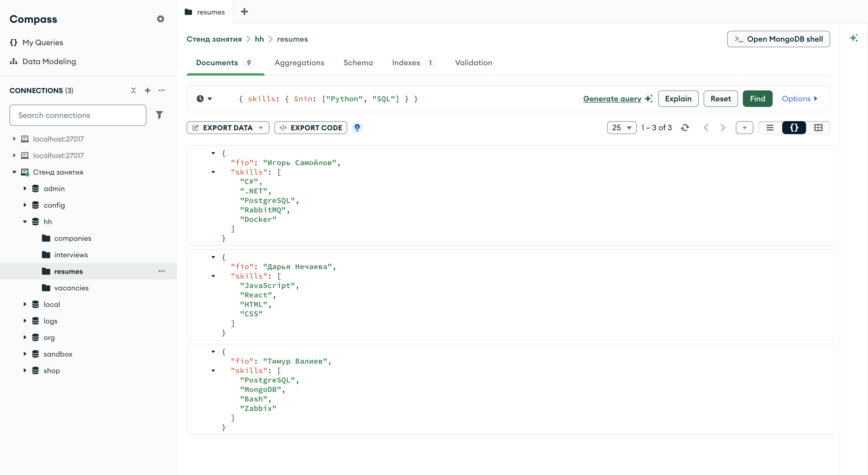
Task: Refresh documents count icon
Action: pos(685,128)
